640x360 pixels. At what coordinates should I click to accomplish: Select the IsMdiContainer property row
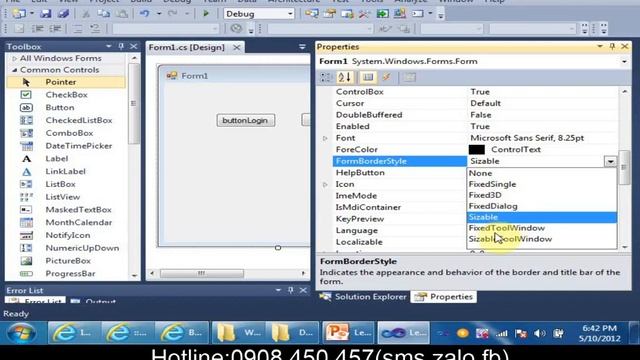(x=400, y=207)
